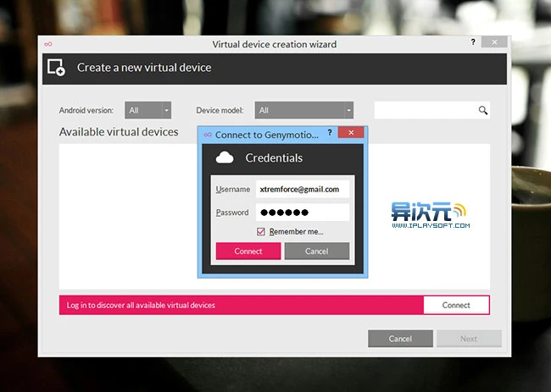Click the magnifying glass search icon
The width and height of the screenshot is (551, 392).
pyautogui.click(x=483, y=110)
